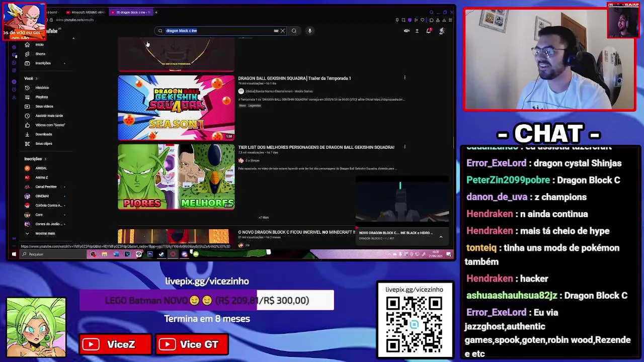Open a new browser tab
Viewport: 644px width, 362px height.
[156, 12]
